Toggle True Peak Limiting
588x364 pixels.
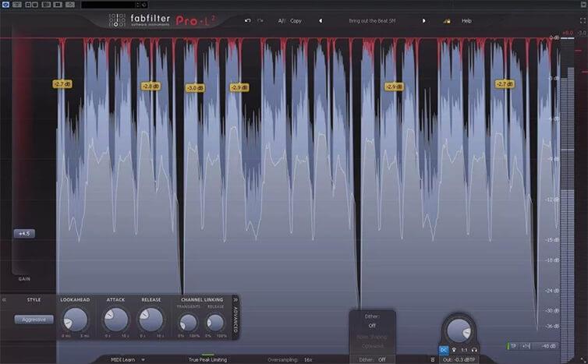pos(207,359)
